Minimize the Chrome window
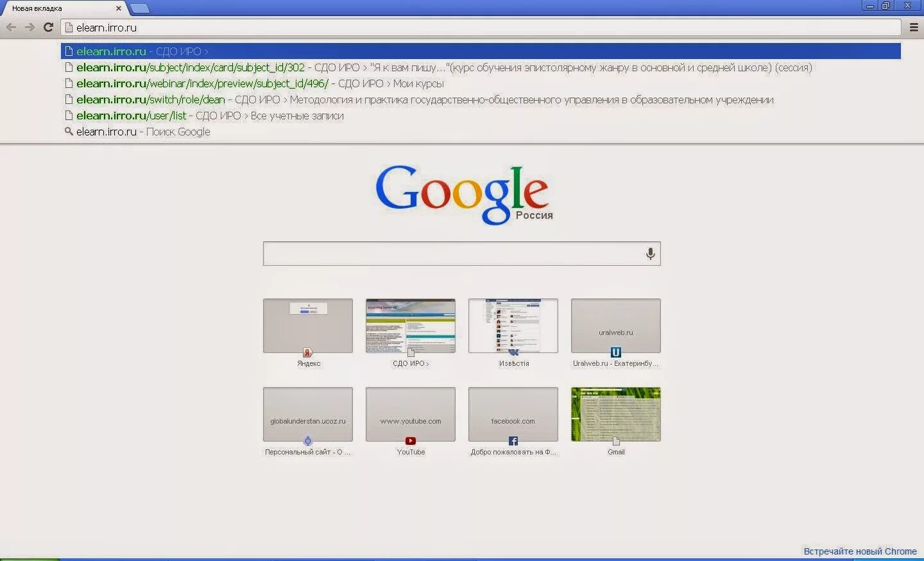 870,6
